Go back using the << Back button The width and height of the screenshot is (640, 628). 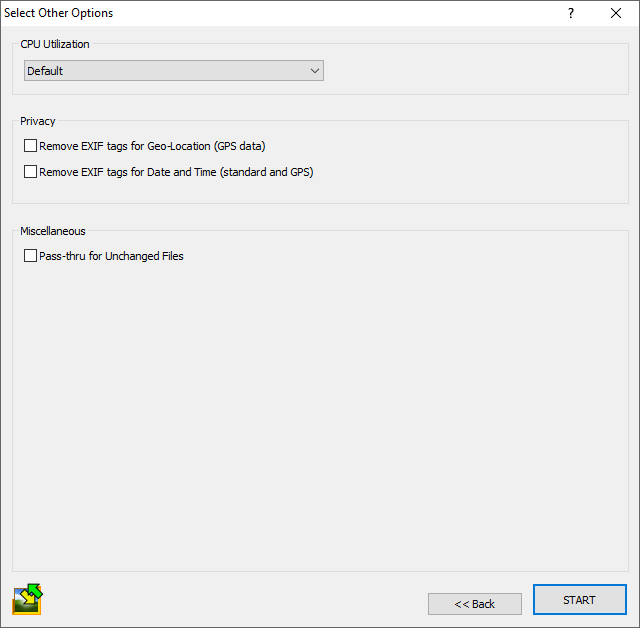tap(474, 604)
